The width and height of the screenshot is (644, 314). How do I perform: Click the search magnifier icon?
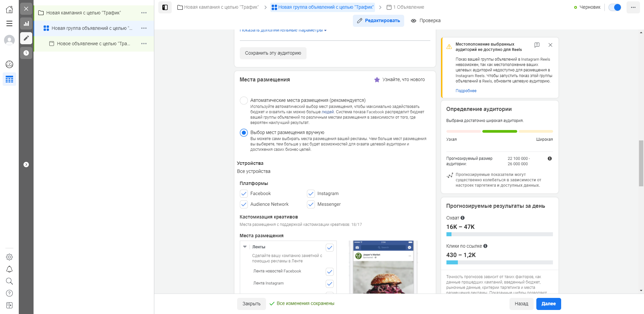(9, 281)
